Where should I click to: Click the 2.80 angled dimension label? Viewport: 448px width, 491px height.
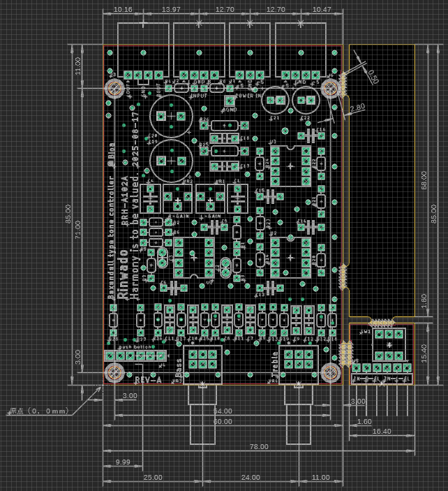tap(357, 107)
